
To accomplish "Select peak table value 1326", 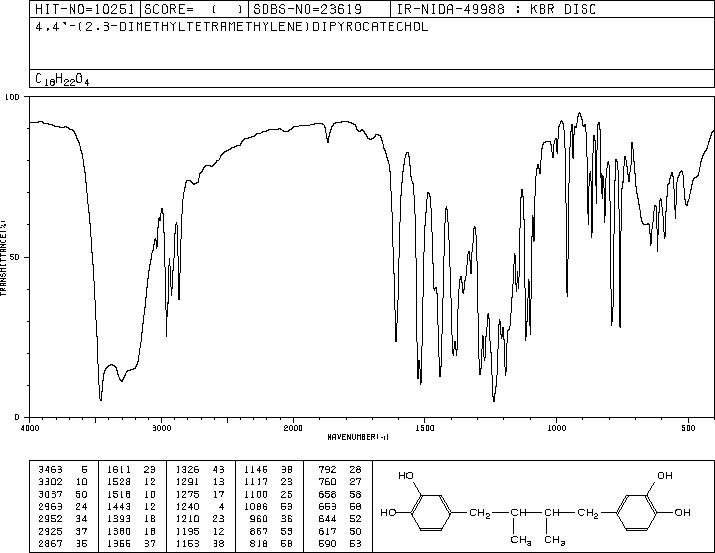I will tap(187, 470).
